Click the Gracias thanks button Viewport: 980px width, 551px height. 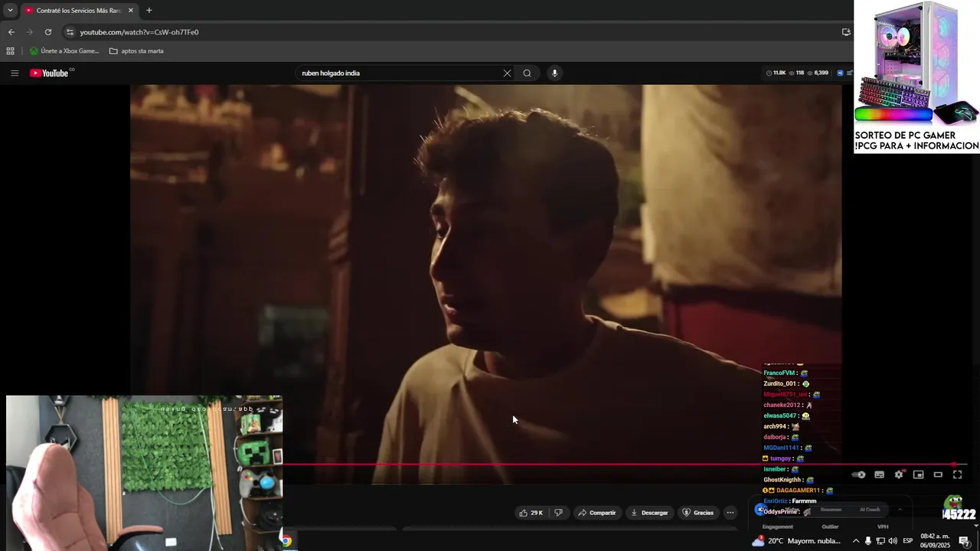pos(697,513)
